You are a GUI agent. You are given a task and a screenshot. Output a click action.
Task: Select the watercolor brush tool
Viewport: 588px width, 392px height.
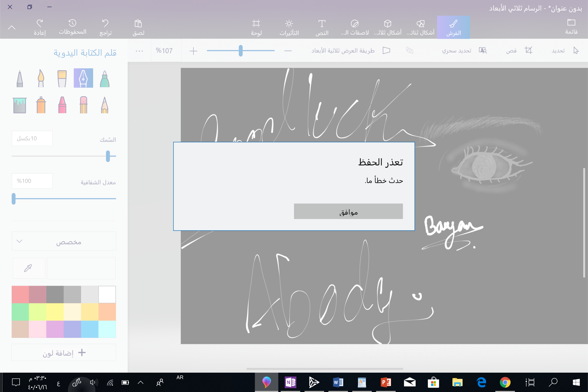tap(41, 78)
